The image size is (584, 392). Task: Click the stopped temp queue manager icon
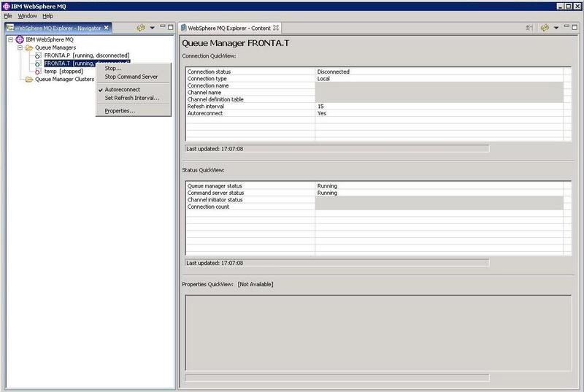pyautogui.click(x=38, y=72)
